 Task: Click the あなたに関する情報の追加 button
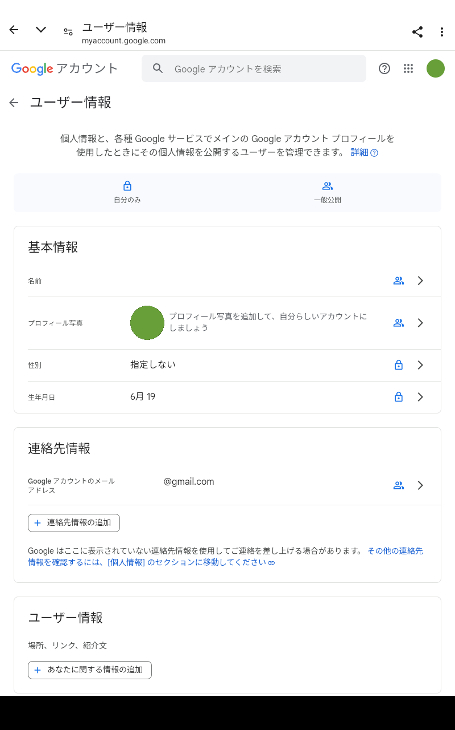(x=89, y=670)
